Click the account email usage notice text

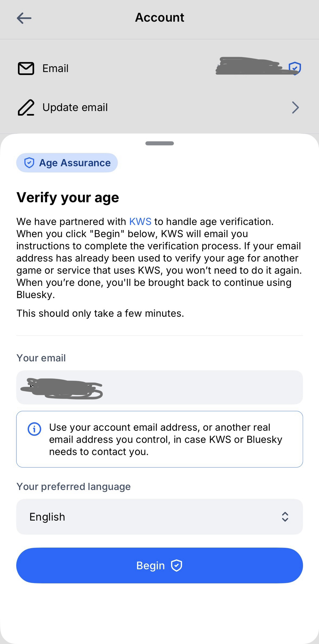point(166,439)
